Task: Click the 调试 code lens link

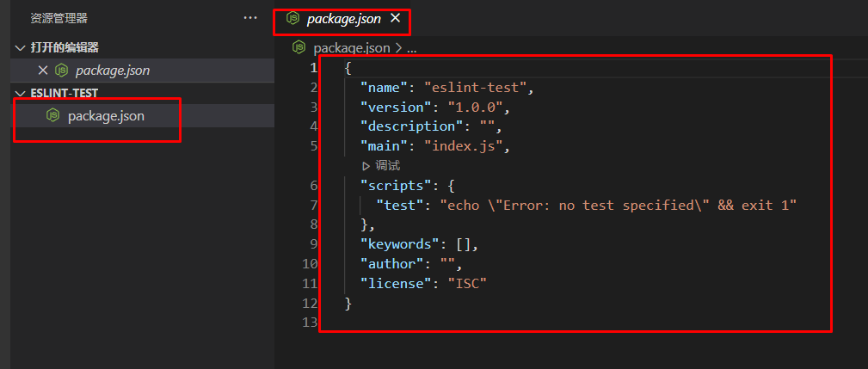Action: click(x=387, y=166)
